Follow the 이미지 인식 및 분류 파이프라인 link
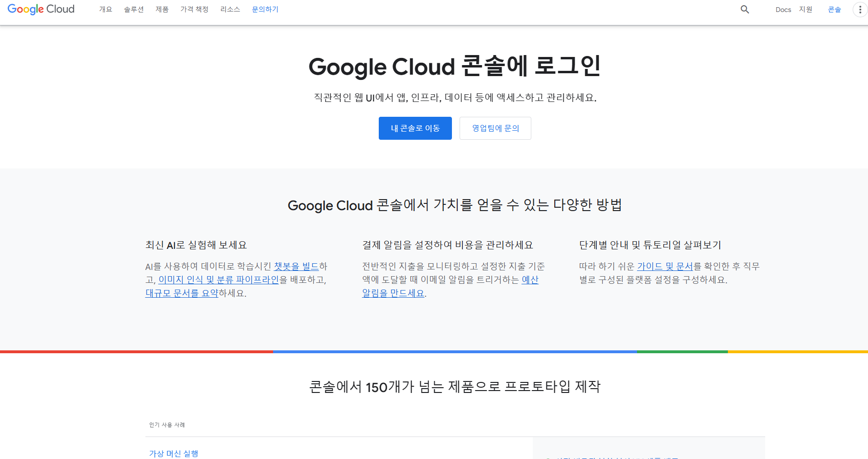868x459 pixels. click(x=219, y=280)
